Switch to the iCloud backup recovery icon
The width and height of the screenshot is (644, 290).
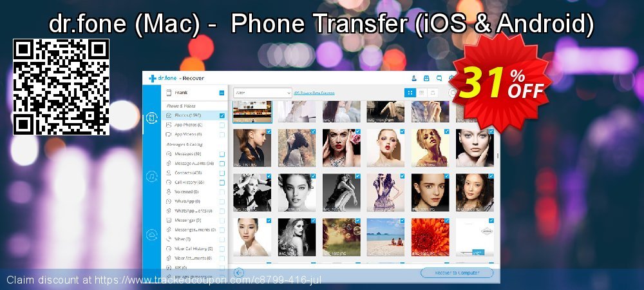pyautogui.click(x=151, y=235)
